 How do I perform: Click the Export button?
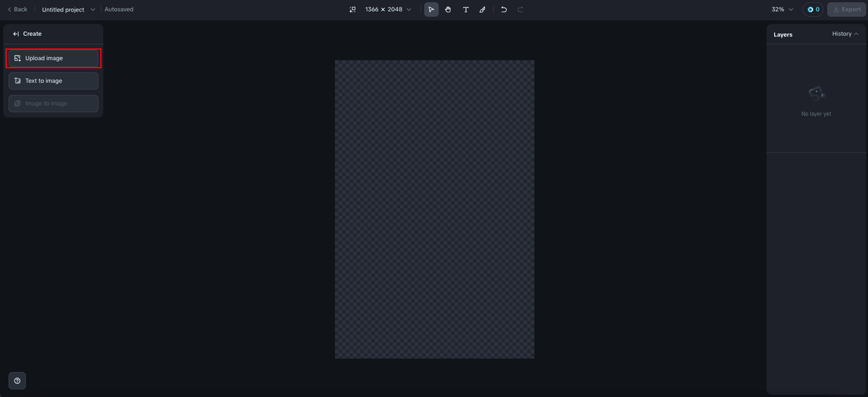[846, 9]
